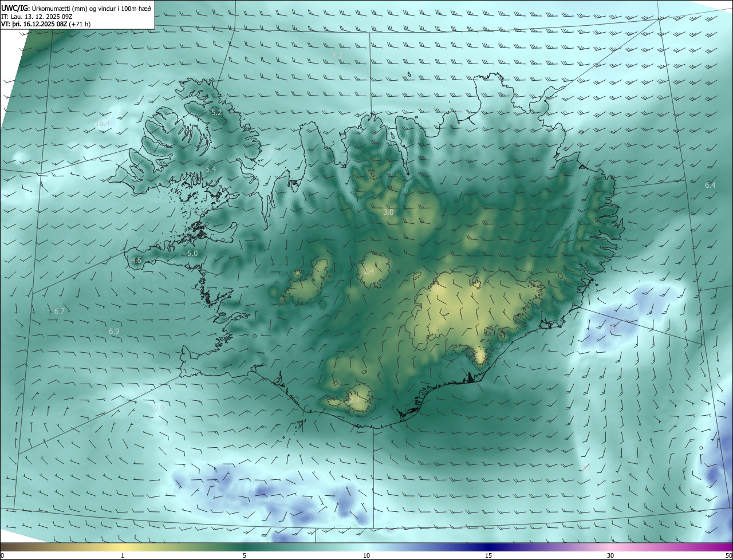Click the 6.7 value label on the map

point(59,311)
